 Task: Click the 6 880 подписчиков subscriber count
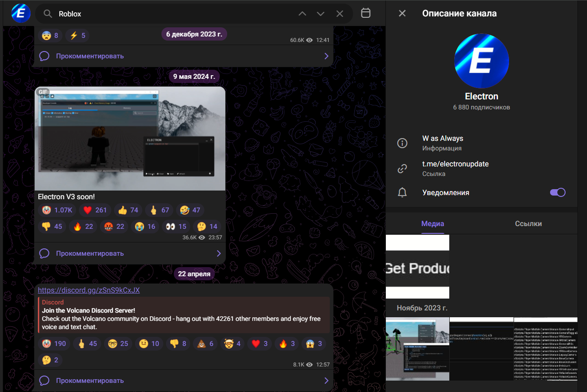point(482,108)
